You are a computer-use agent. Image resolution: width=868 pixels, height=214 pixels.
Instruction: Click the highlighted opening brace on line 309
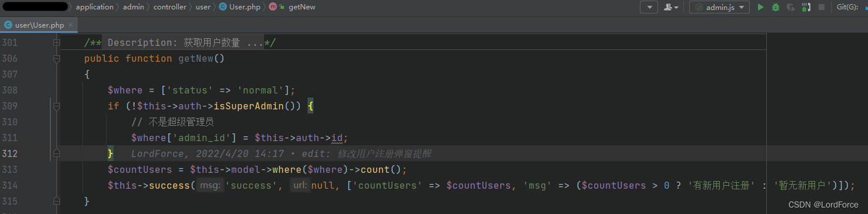pyautogui.click(x=311, y=106)
